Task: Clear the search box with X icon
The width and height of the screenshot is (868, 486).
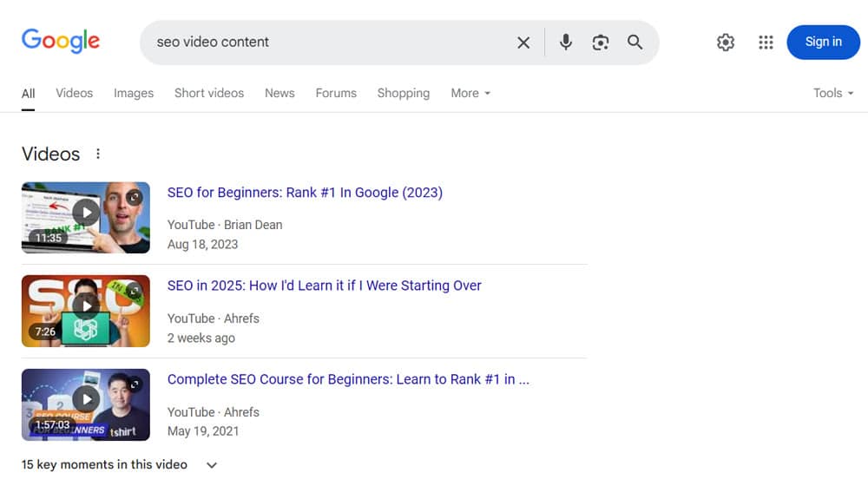Action: 523,43
